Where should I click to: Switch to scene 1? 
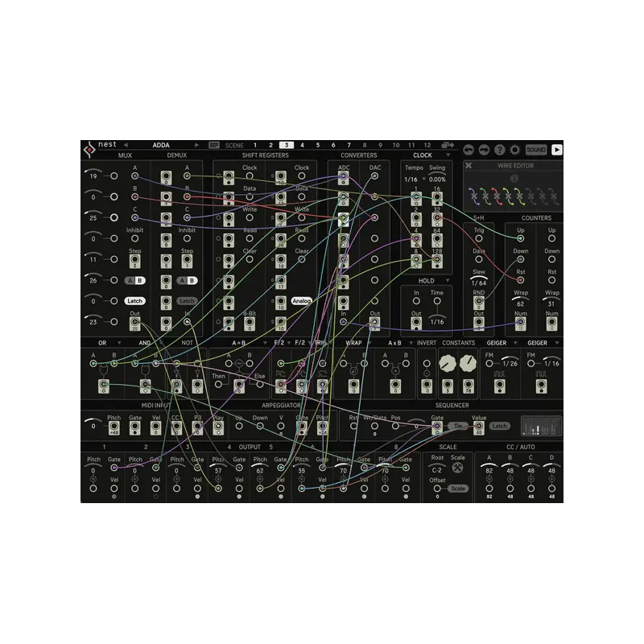click(255, 145)
